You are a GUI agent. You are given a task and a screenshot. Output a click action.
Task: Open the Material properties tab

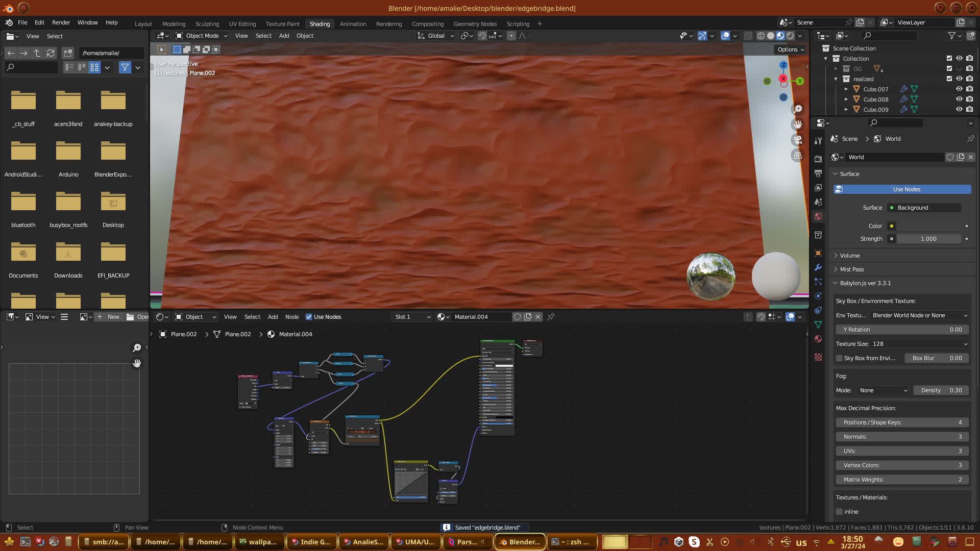[818, 339]
